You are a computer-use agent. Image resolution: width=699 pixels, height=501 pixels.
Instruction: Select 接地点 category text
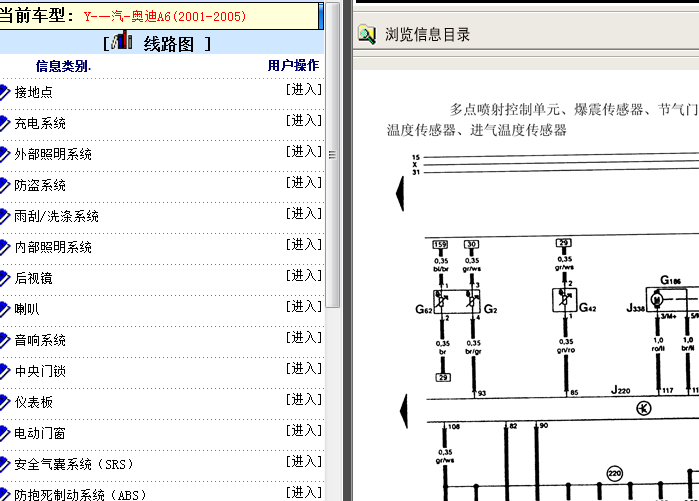[33, 92]
